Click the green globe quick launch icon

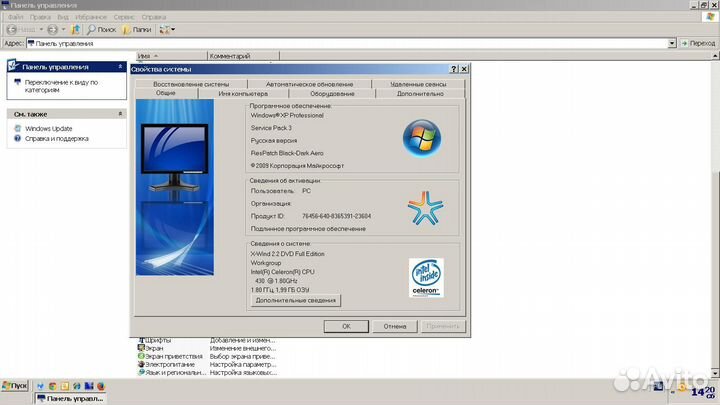(77, 386)
